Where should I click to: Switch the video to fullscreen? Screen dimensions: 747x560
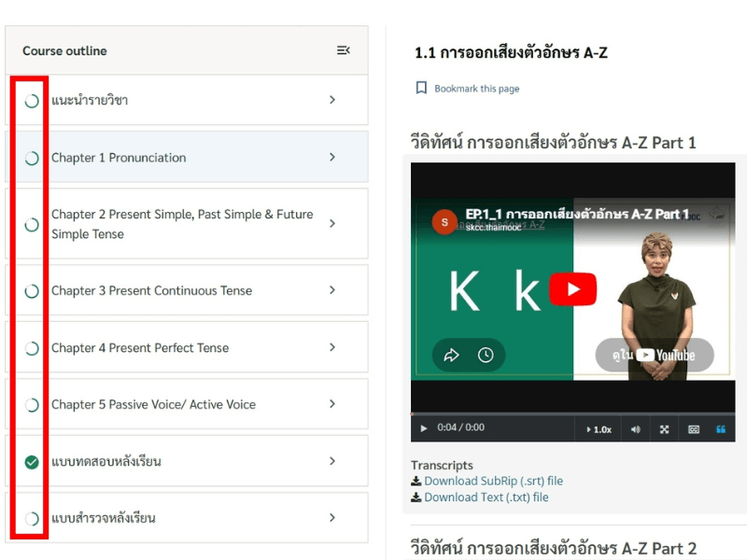(664, 429)
